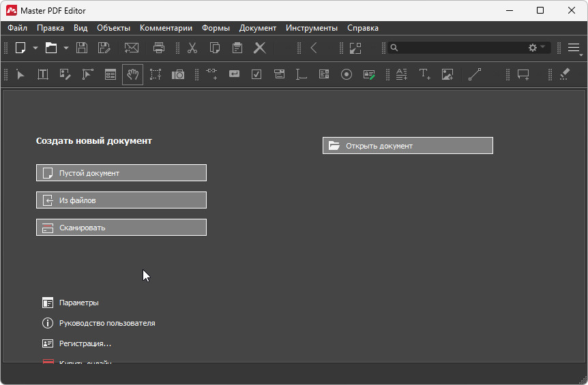Select the Insert Image tool
This screenshot has height=385, width=588.
point(447,74)
